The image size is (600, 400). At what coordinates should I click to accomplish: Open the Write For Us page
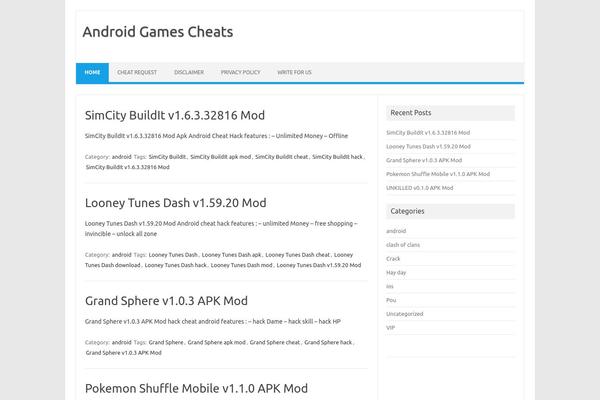[294, 72]
